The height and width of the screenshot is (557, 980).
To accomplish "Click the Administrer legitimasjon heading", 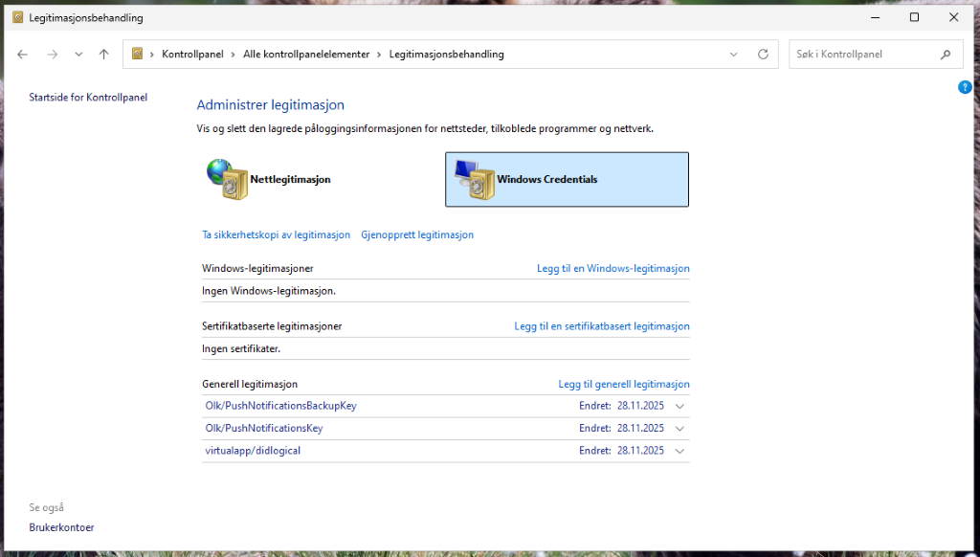I will (271, 105).
